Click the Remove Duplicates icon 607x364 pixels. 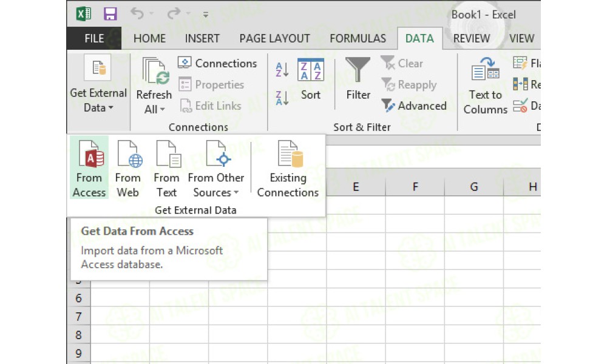coord(520,84)
